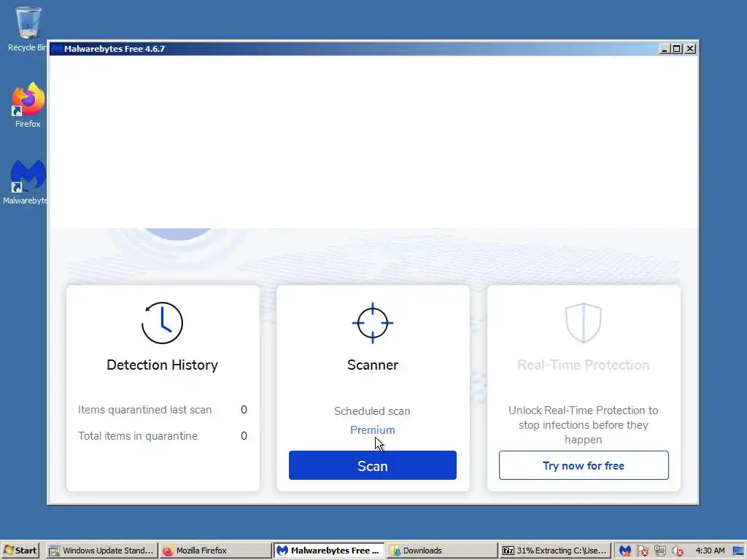The width and height of the screenshot is (747, 560).
Task: Click the 4:30 AM system clock
Action: click(710, 551)
